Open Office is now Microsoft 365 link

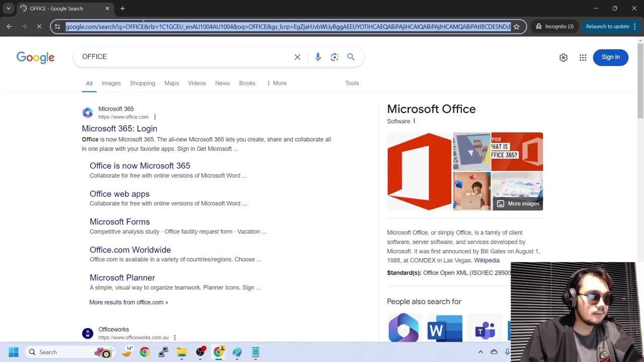140,166
